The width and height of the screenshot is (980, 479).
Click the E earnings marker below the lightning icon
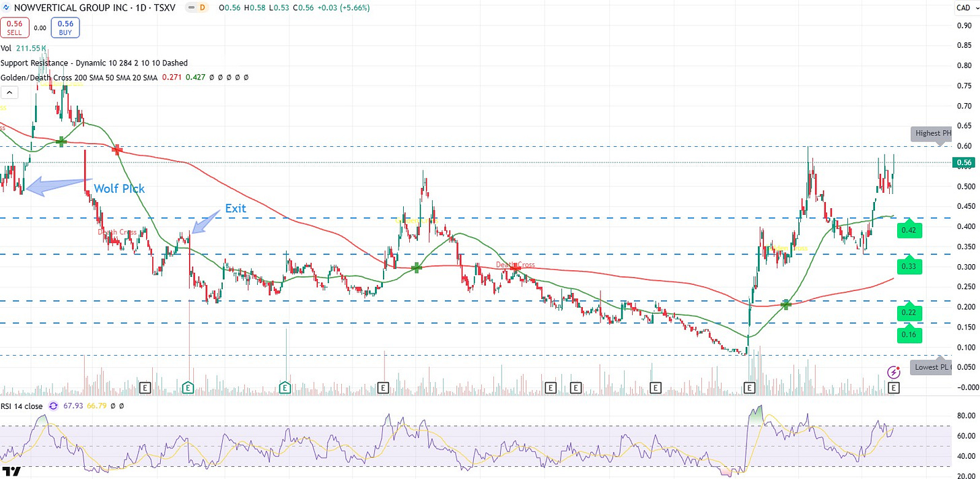pyautogui.click(x=893, y=387)
